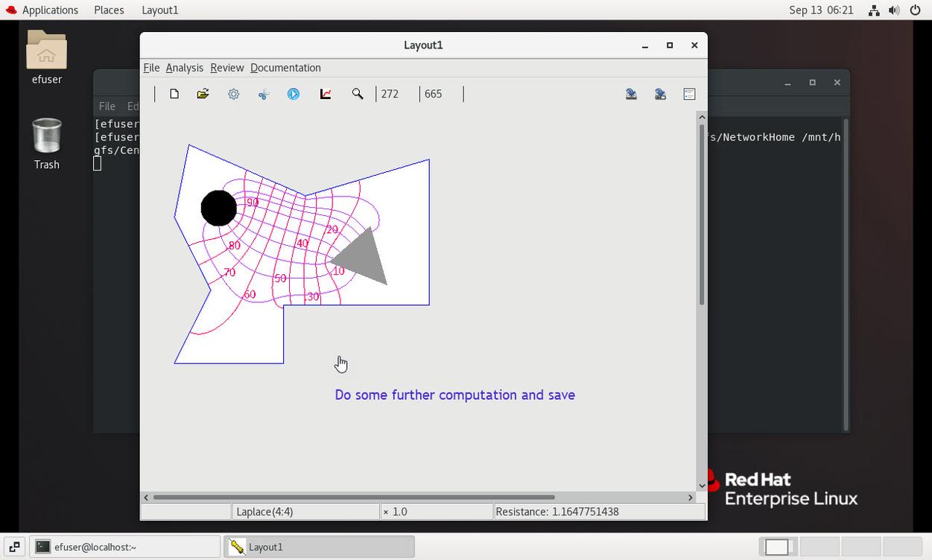Switch to efuser@localhost terminal in taskbar
Image resolution: width=932 pixels, height=560 pixels.
127,547
